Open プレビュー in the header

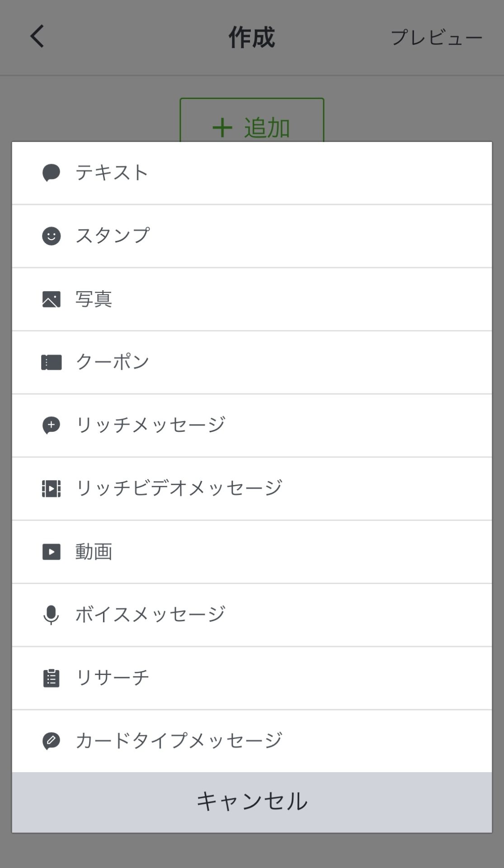pos(436,38)
